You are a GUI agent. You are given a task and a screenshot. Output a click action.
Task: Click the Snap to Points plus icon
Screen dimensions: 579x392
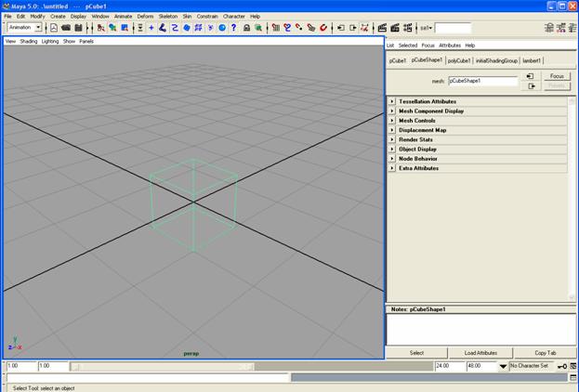151,28
